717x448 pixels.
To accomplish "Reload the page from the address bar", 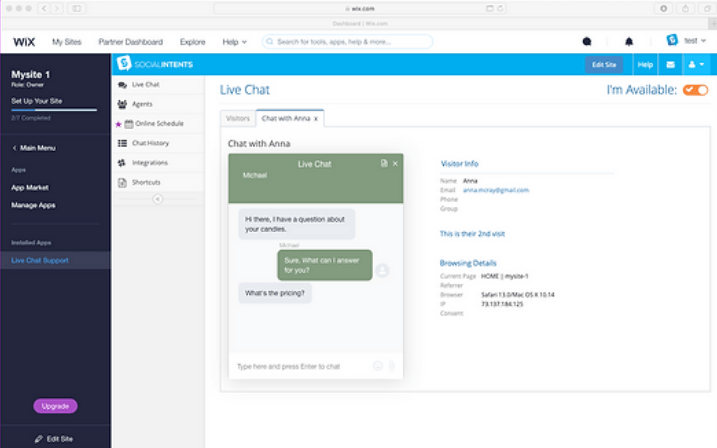I will [x=500, y=8].
